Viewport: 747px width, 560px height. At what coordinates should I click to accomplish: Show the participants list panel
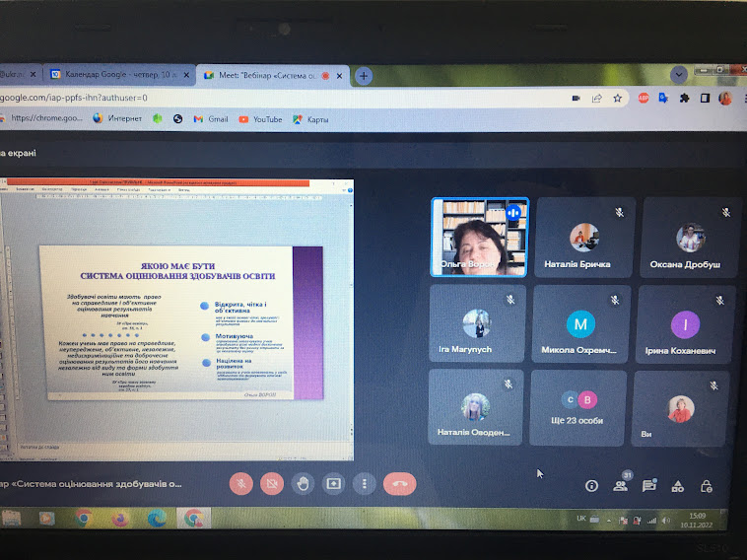621,485
